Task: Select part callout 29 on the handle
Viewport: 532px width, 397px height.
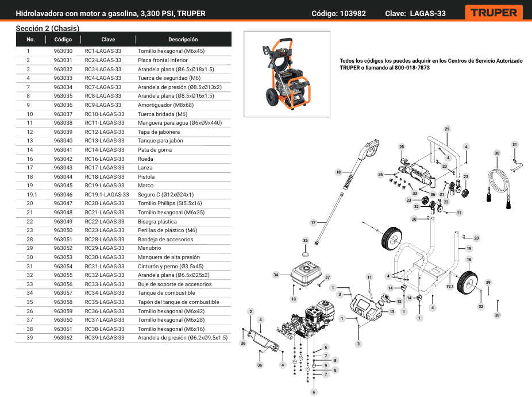Action: point(447,129)
